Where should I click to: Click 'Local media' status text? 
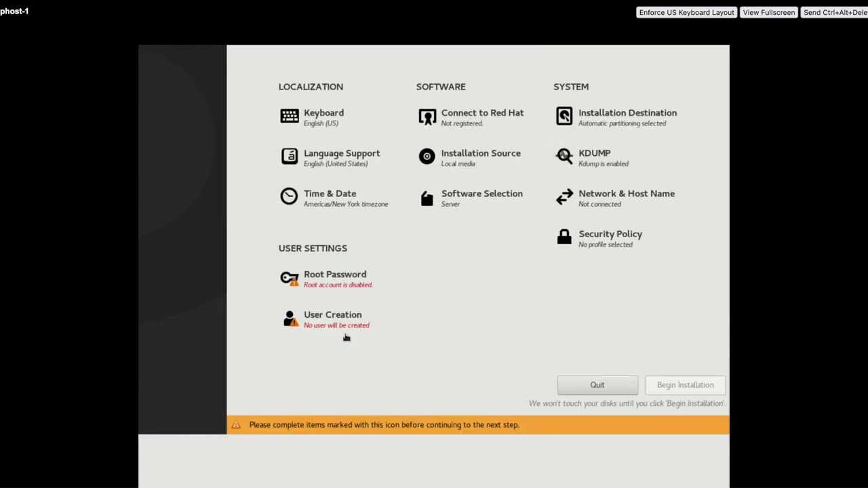point(458,164)
